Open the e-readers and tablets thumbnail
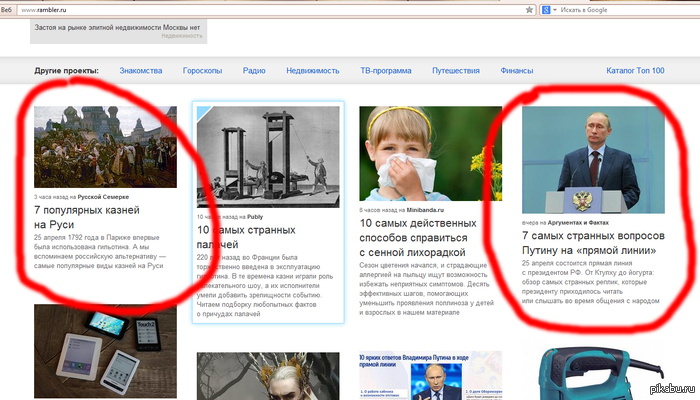 105,351
